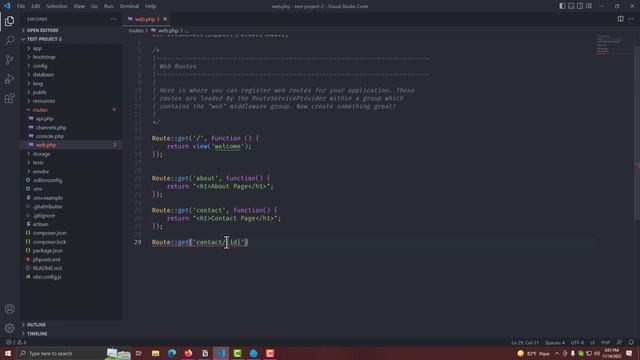Viewport: 640px width, 360px height.
Task: Expand the database folder
Action: [x=71, y=75]
